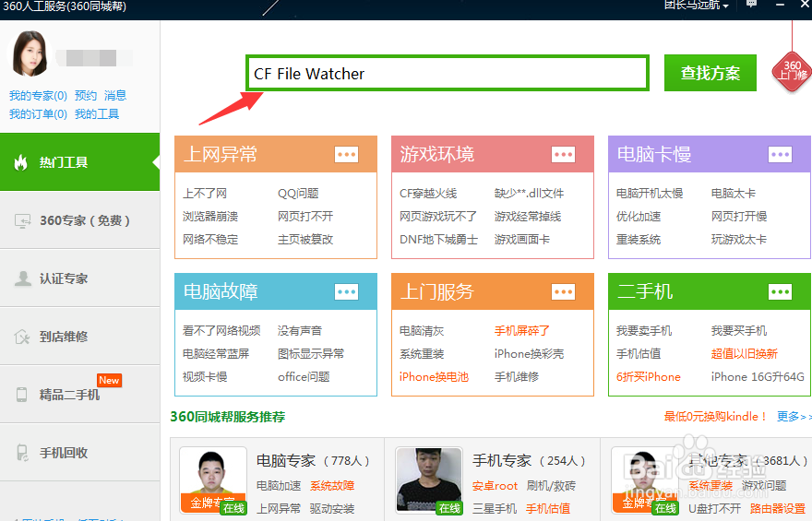Switch to the 360专家（免费） tab
Screen dimensions: 812x521
click(x=79, y=220)
